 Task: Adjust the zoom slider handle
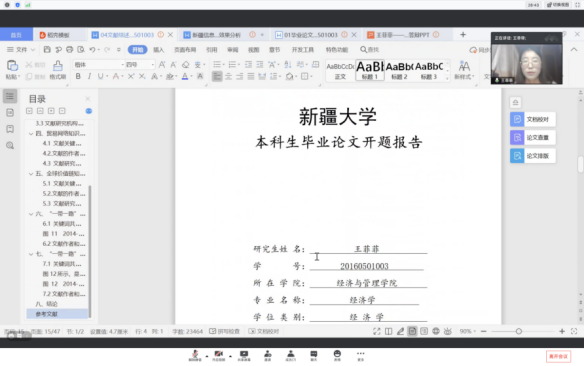519,331
